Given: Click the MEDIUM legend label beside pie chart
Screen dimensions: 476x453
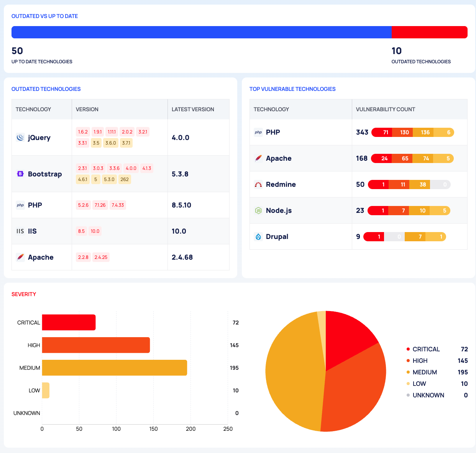Looking at the screenshot, I should point(425,372).
